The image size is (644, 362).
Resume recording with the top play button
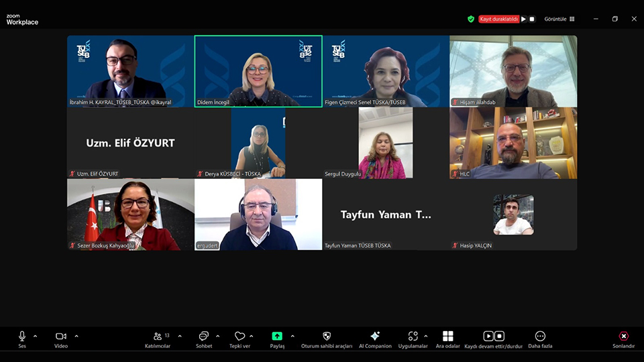(524, 19)
